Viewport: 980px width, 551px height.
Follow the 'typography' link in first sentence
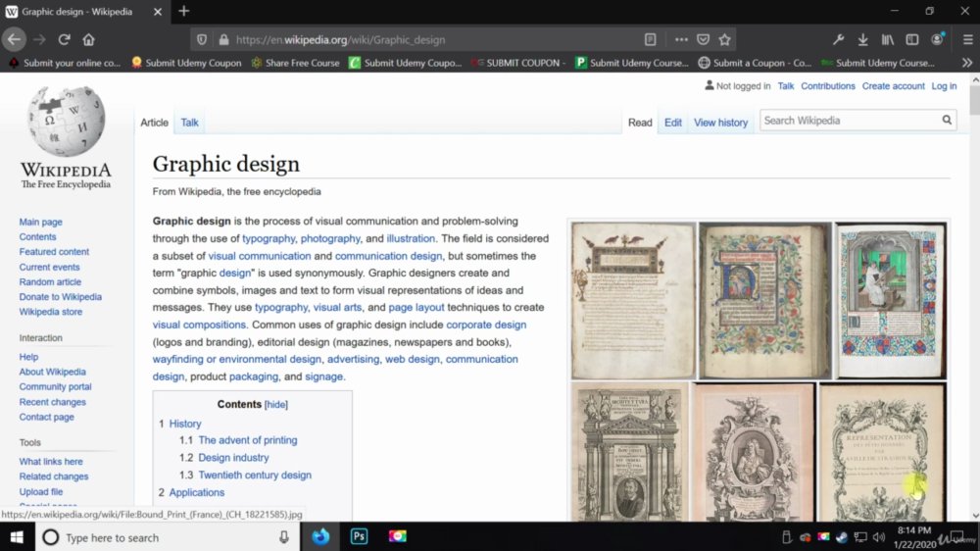coord(269,238)
